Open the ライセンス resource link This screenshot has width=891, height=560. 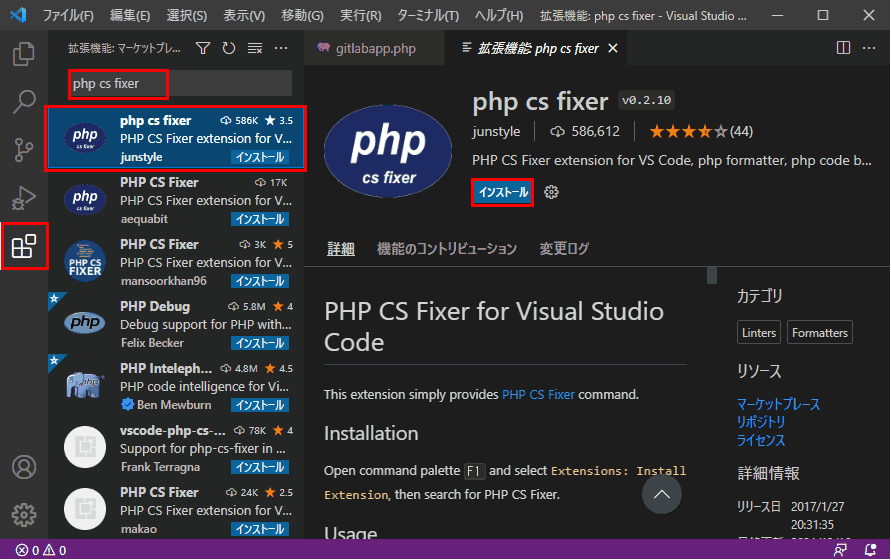(x=761, y=440)
